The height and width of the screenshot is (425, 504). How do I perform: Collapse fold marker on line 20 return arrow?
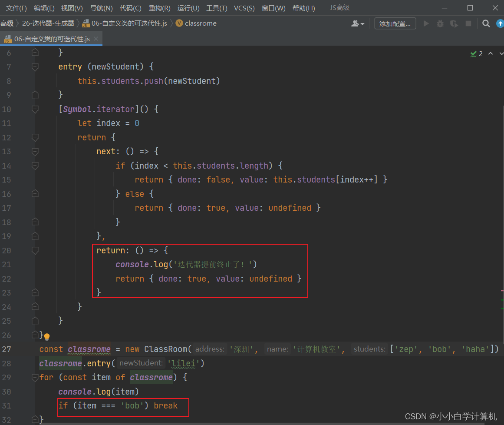tap(35, 250)
